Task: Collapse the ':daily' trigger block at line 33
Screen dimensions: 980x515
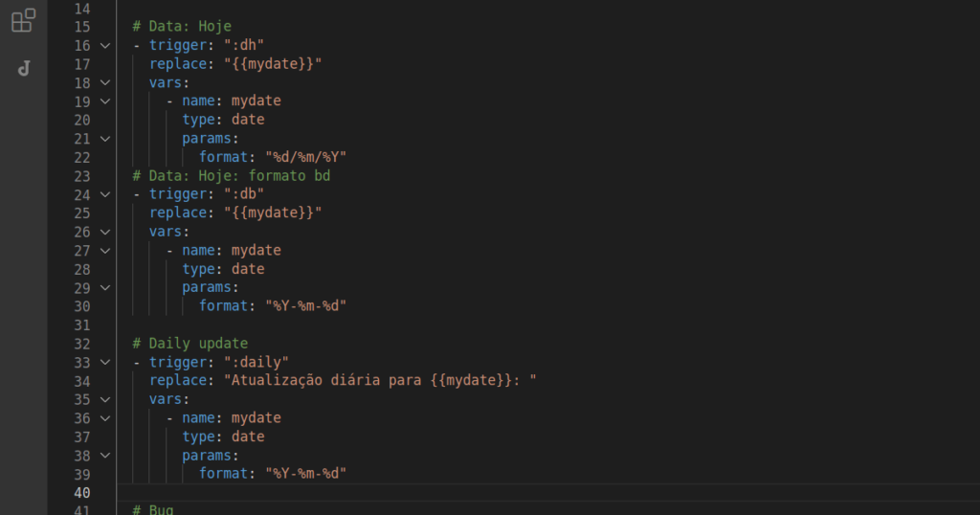Action: 104,363
